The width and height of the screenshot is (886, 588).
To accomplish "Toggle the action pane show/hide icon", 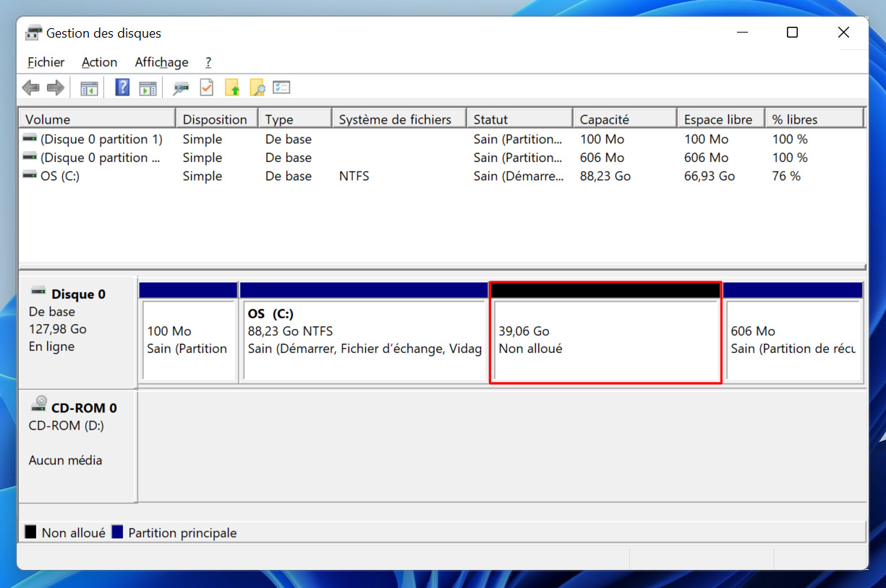I will (x=148, y=88).
